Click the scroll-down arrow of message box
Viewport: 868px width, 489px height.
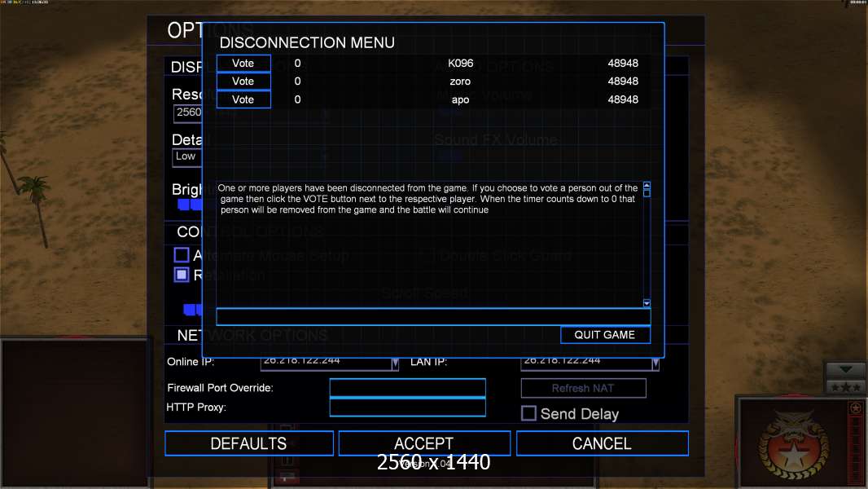tap(647, 303)
